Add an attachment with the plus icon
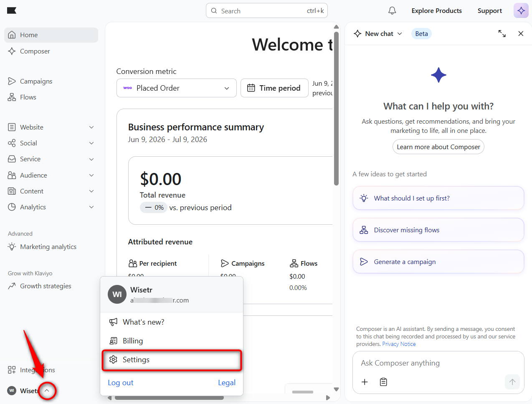Screen dimensions: 532x404 [x=365, y=382]
